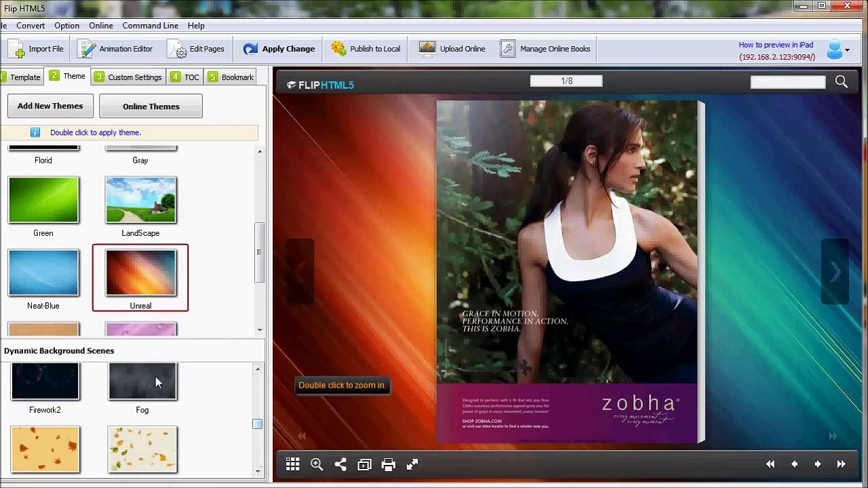The height and width of the screenshot is (488, 868).
Task: Click the zoom magnifier icon in viewer toolbar
Action: coord(317,464)
